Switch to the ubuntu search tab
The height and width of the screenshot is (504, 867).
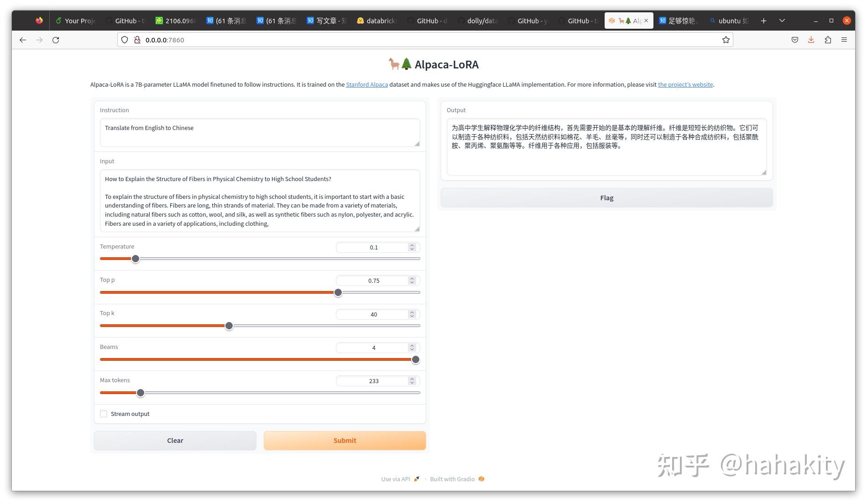729,21
